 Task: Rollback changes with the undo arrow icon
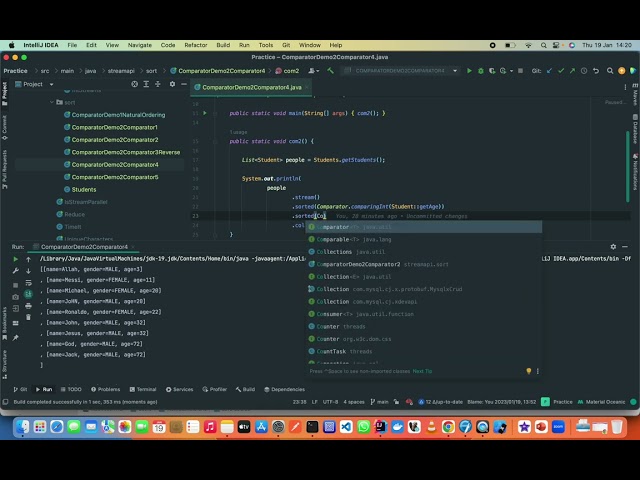tap(596, 71)
